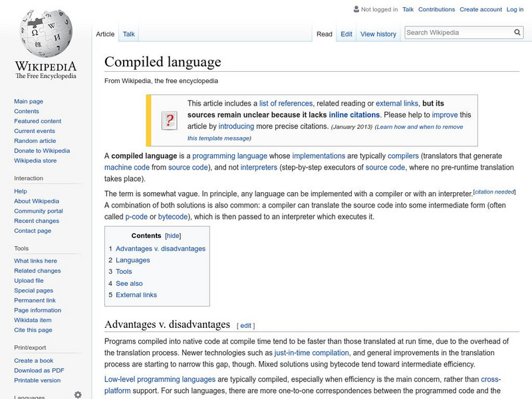Open About Wikipedia
Viewport: 532px width, 399px height.
pyautogui.click(x=37, y=201)
